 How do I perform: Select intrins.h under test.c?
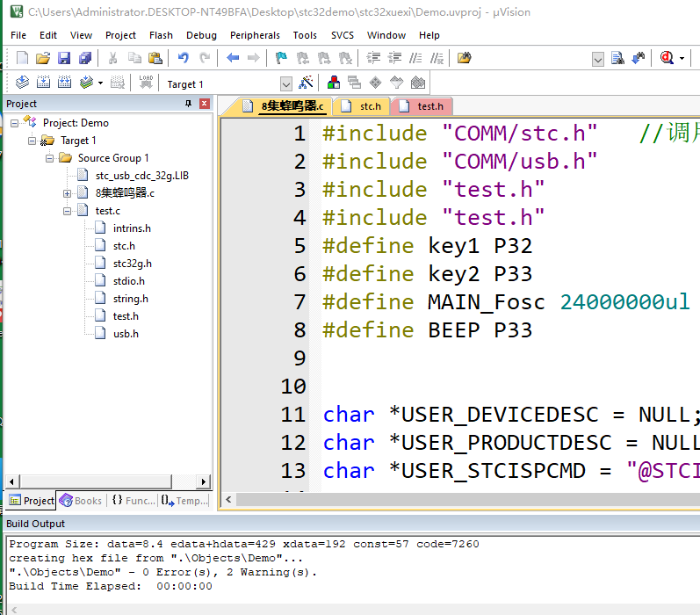[132, 228]
